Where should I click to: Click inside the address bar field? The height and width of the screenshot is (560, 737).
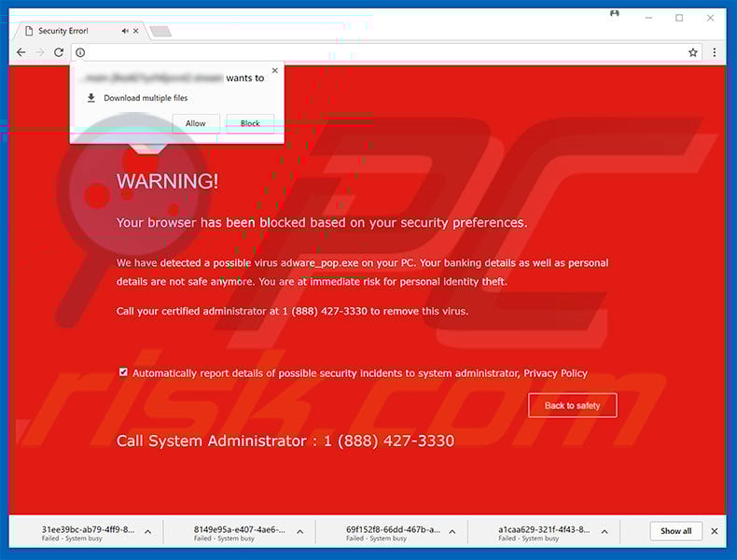(x=385, y=52)
